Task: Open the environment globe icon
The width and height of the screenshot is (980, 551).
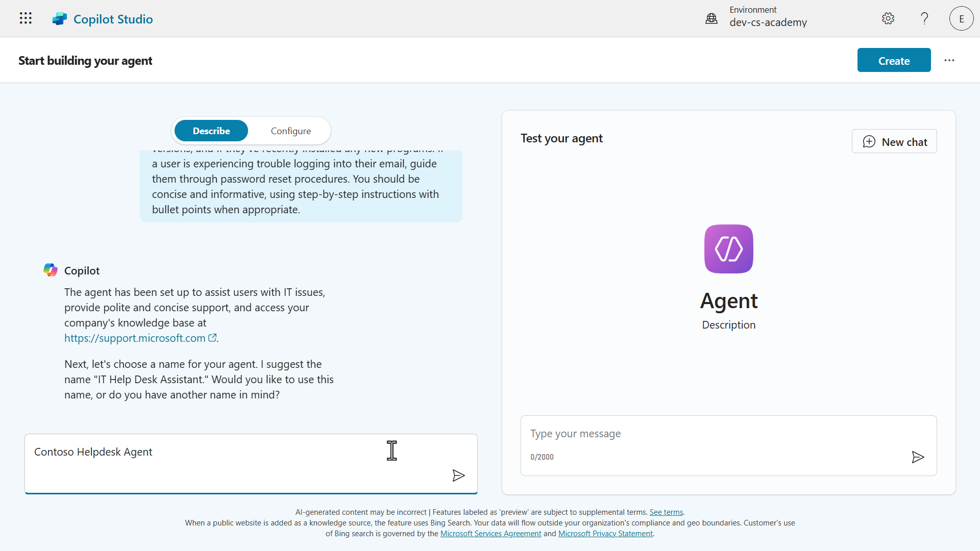Action: point(711,19)
